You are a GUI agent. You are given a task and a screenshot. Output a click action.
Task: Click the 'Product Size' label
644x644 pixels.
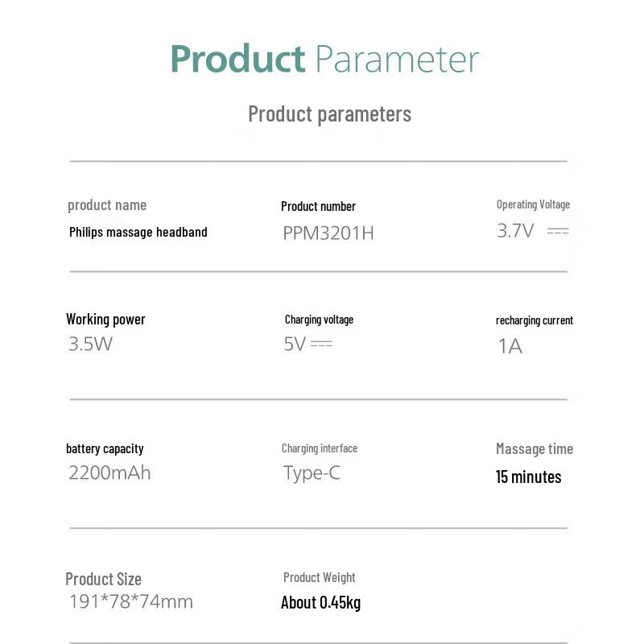103,579
